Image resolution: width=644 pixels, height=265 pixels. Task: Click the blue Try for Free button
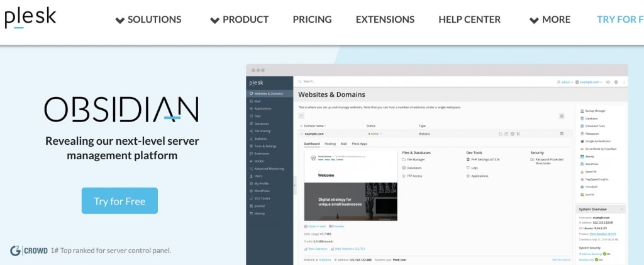click(119, 201)
